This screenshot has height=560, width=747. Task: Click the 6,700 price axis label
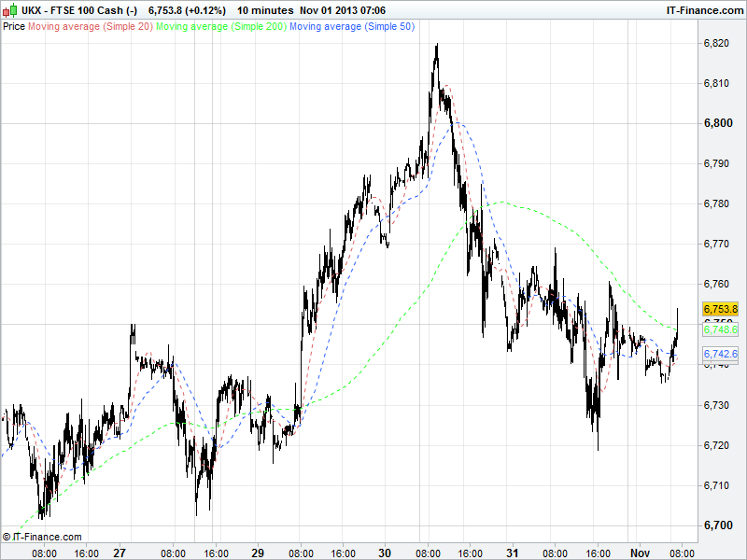tap(717, 525)
